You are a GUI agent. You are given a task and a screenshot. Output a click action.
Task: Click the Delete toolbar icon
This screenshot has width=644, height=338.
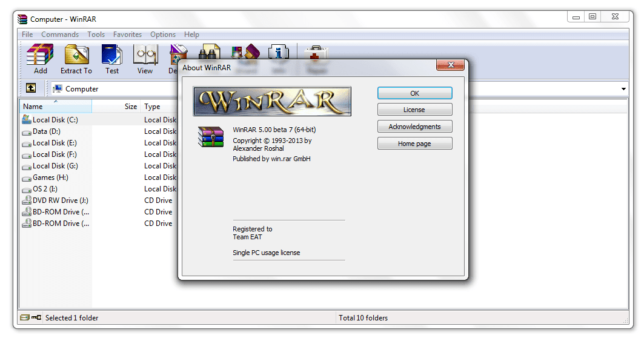(x=179, y=52)
